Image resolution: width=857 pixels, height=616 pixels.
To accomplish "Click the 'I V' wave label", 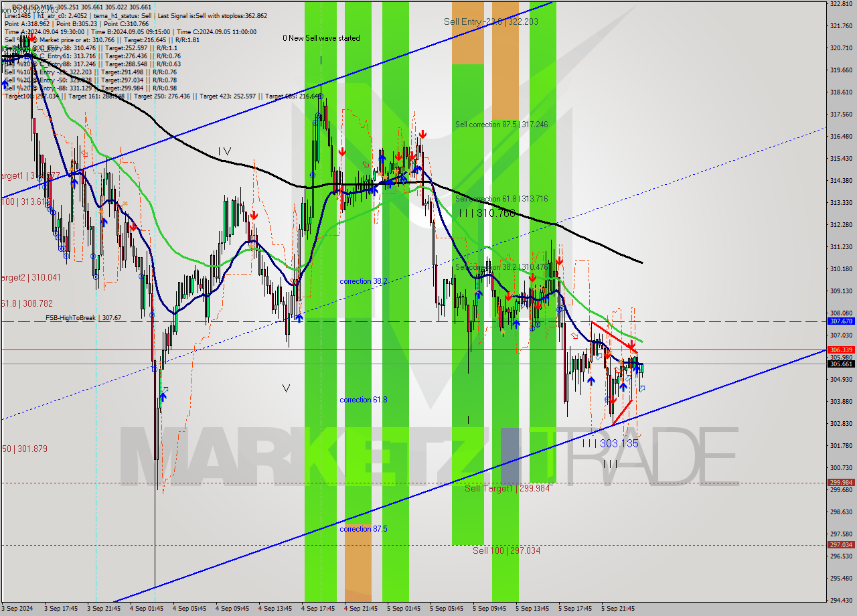I will 224,151.
